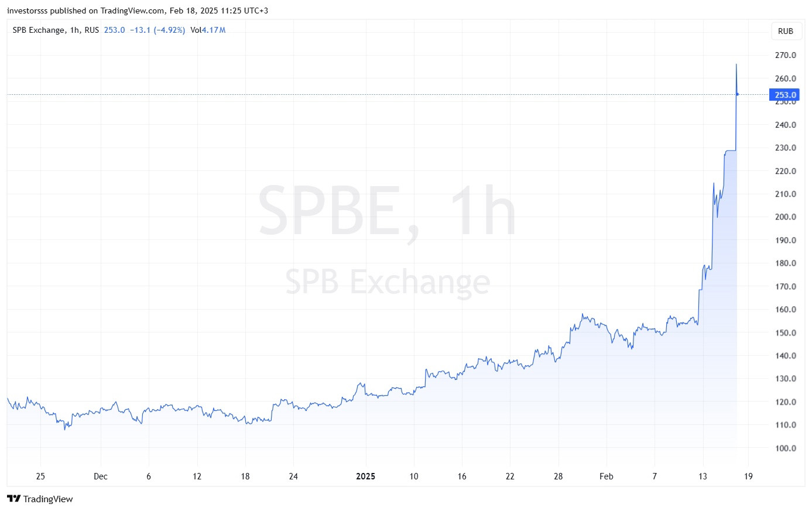
Task: Click the large SPBE, 1h watermark
Action: click(x=387, y=212)
